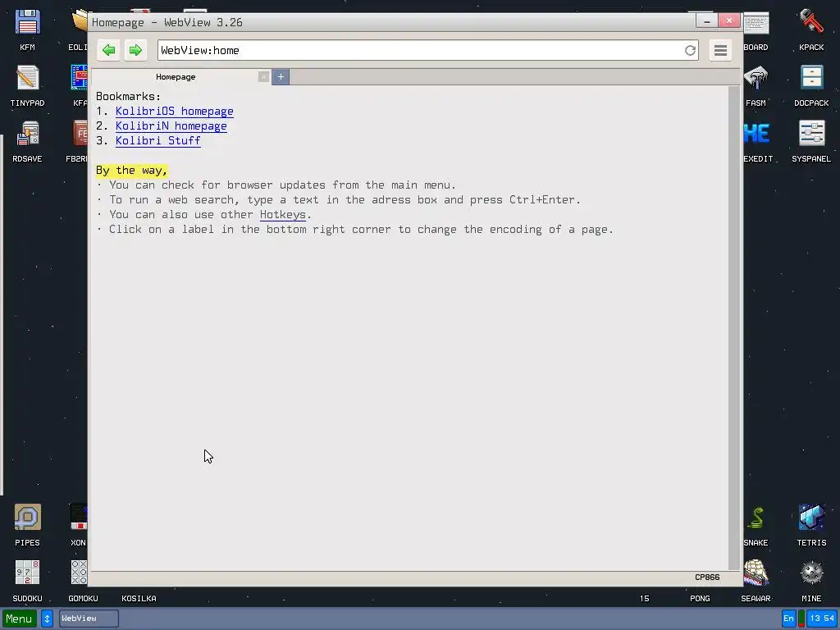Go forward with the green right arrow
This screenshot has height=630, width=840.
(x=135, y=50)
